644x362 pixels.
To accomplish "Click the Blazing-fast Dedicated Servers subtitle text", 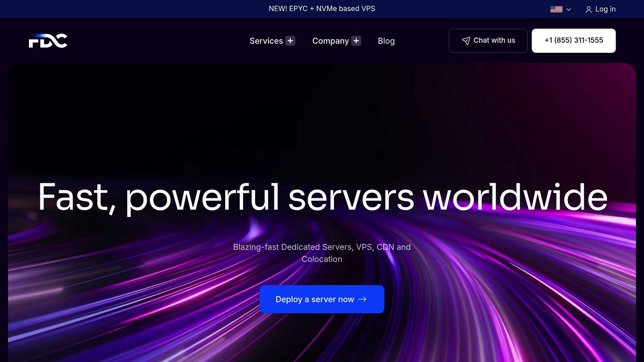I will [x=322, y=247].
